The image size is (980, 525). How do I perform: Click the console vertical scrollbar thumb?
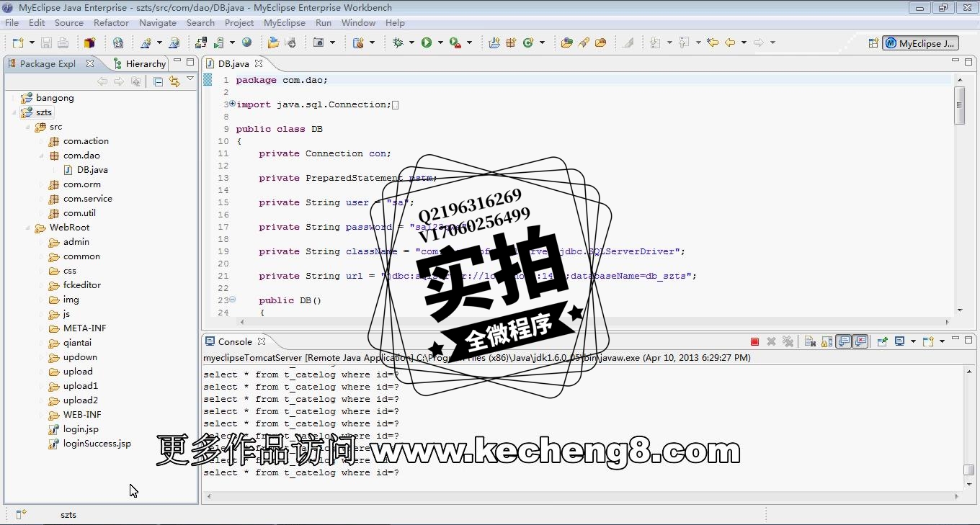click(x=969, y=470)
